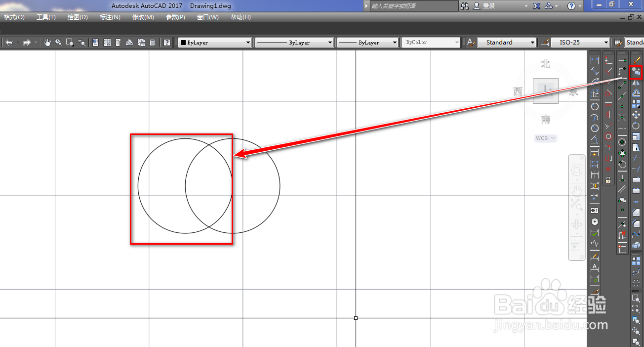Select the Chamfer tool

[x=636, y=212]
